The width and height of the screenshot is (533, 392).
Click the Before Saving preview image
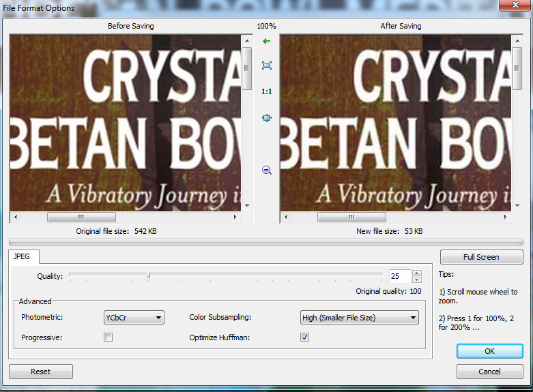click(126, 123)
